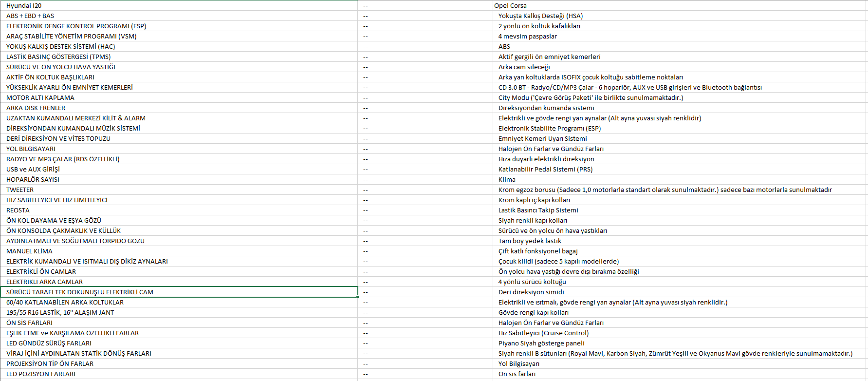Screen dimensions: 868x381
Task: Select the Opel Corsa header cell
Action: [680, 5]
